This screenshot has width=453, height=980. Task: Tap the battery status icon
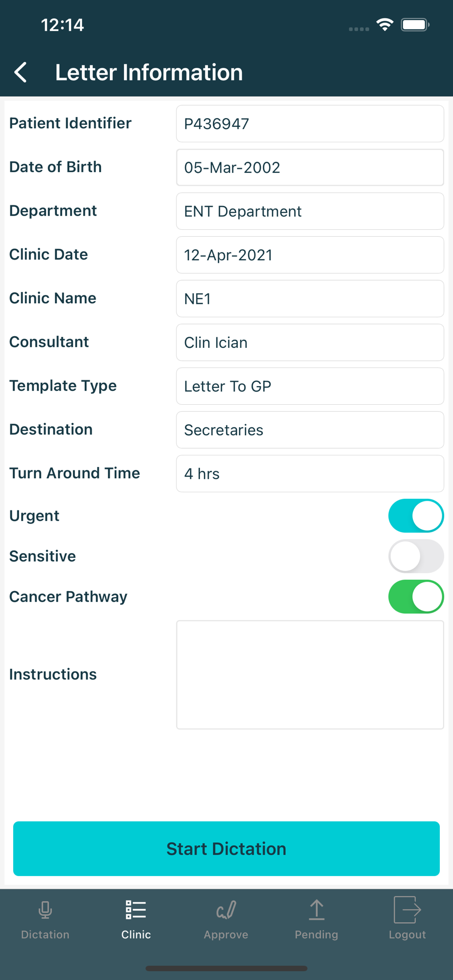(415, 24)
